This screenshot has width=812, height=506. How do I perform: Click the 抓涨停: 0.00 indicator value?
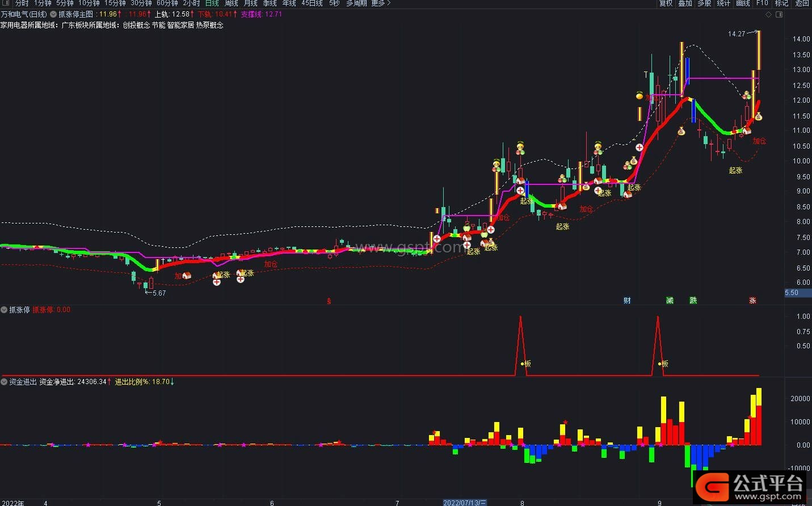[52, 310]
